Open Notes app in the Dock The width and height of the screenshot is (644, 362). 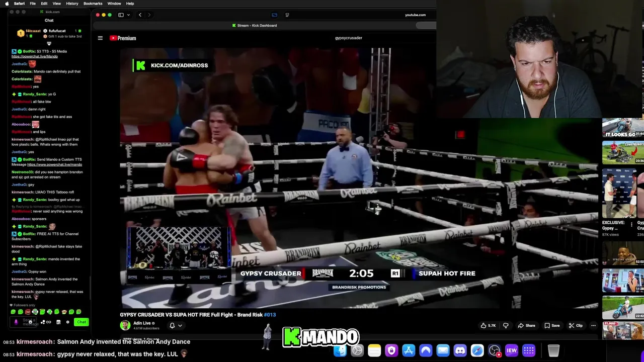[374, 350]
